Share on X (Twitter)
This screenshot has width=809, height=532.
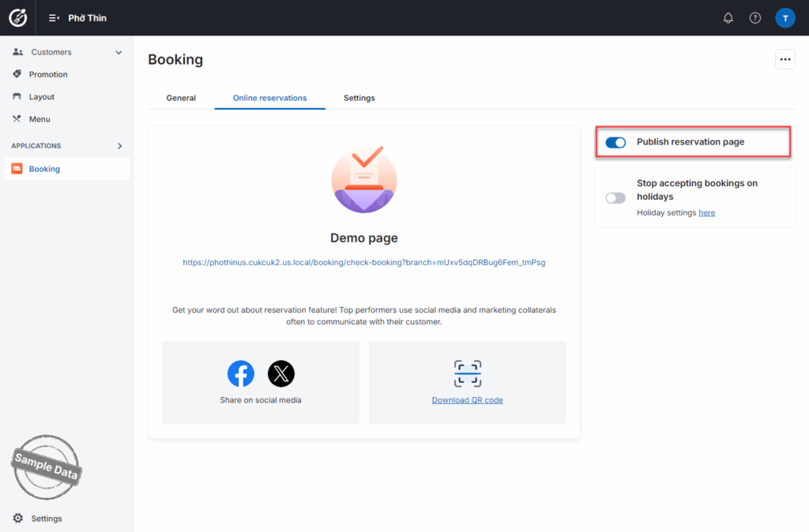pos(280,373)
